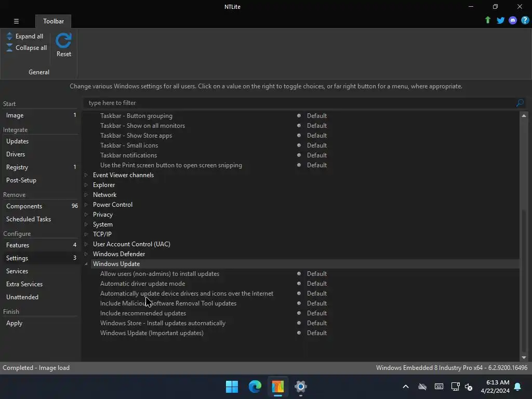
Task: Expand the Windows Defender node
Action: tap(86, 254)
